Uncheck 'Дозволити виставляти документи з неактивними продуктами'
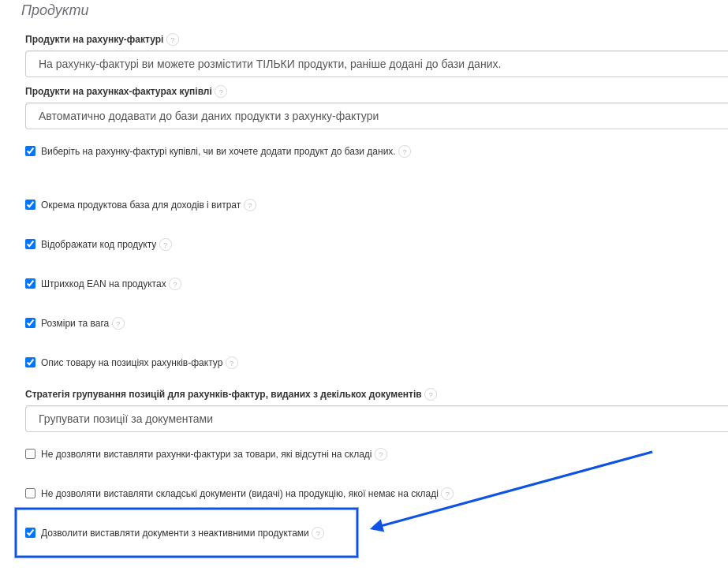The image size is (728, 582). coord(31,533)
